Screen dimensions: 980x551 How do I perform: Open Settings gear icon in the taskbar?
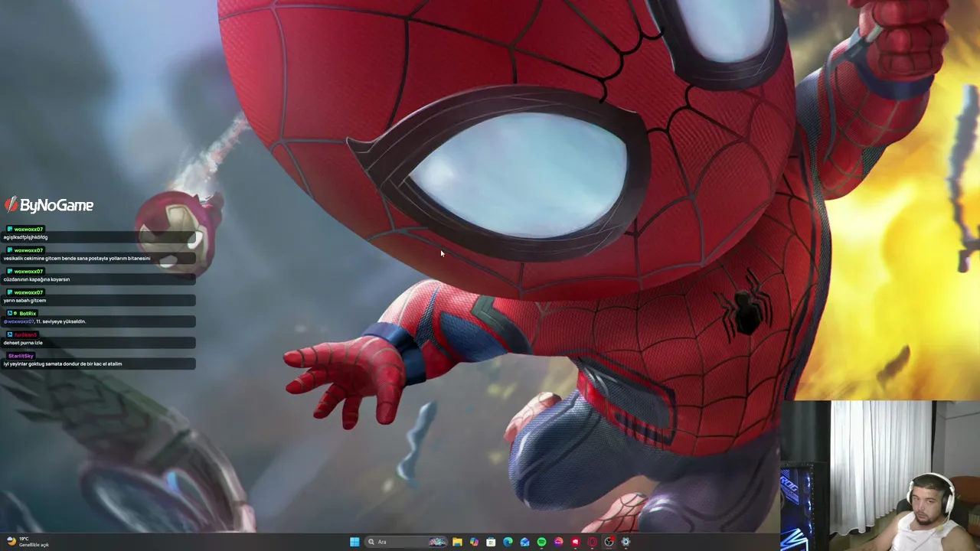[626, 542]
